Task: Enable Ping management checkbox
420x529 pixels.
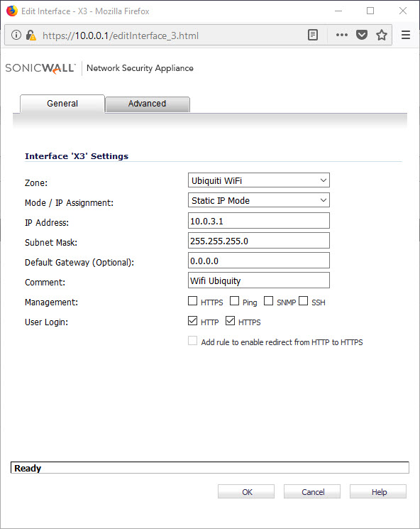Action: click(x=234, y=300)
